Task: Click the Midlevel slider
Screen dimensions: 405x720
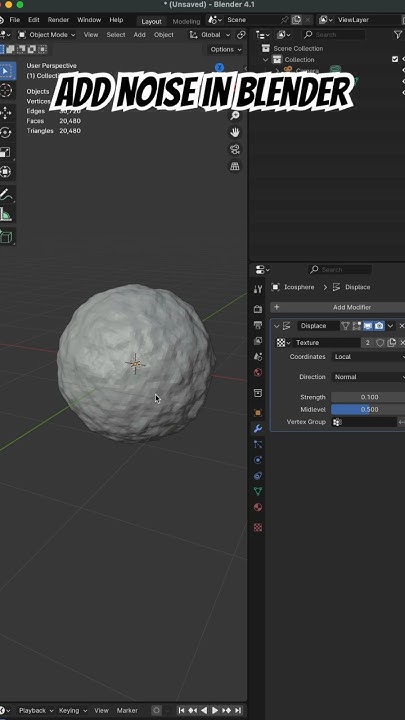Action: 368,410
